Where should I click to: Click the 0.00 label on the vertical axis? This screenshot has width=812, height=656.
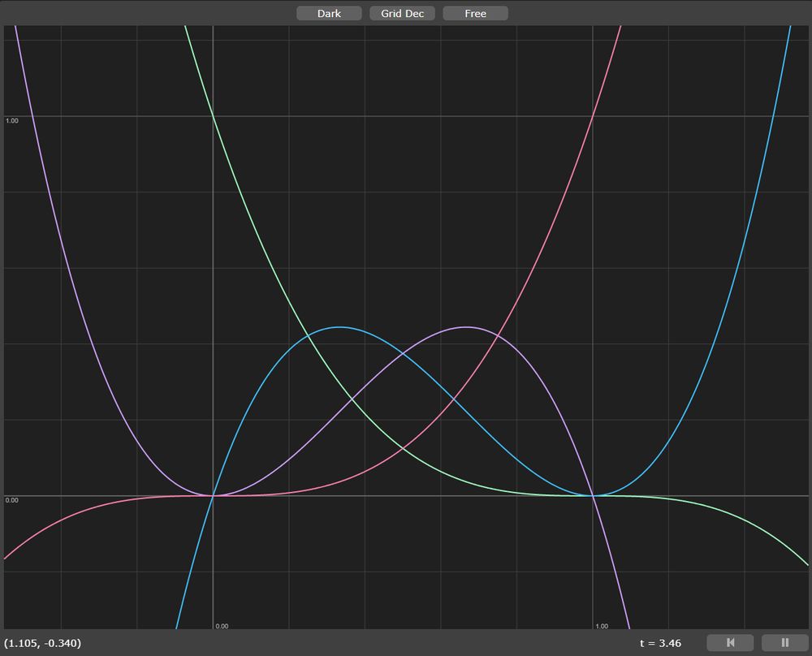click(12, 500)
